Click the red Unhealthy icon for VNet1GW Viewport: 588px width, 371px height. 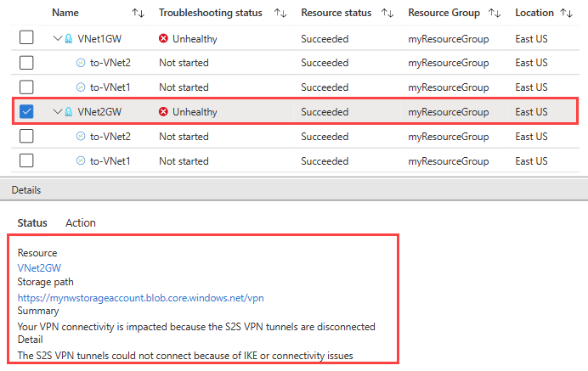pyautogui.click(x=164, y=38)
